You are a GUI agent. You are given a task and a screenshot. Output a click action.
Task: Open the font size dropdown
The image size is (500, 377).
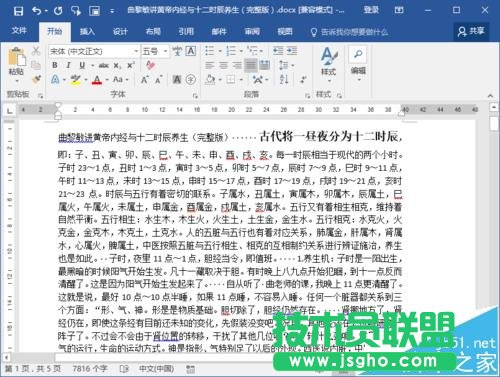coord(165,51)
